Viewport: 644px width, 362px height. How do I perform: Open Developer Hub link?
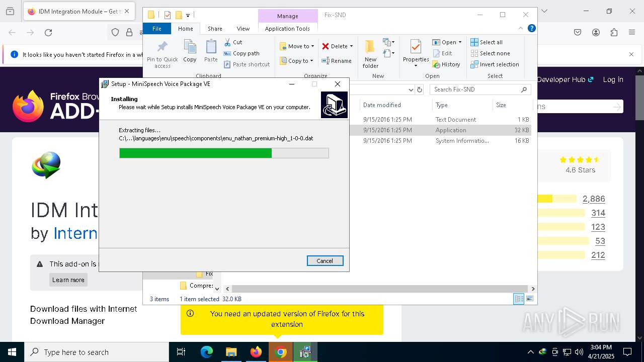565,79
